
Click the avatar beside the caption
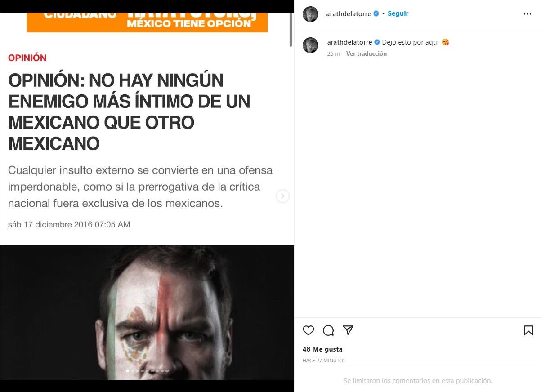pyautogui.click(x=310, y=45)
